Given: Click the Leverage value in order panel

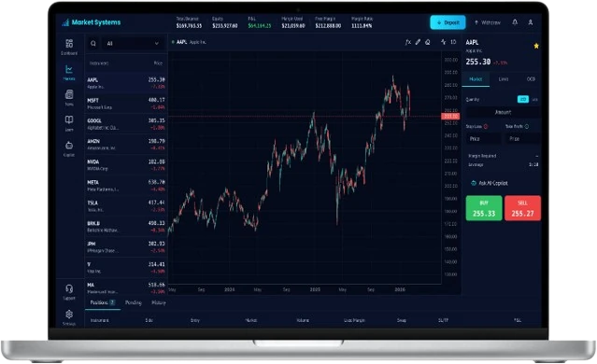Looking at the screenshot, I should [x=533, y=164].
